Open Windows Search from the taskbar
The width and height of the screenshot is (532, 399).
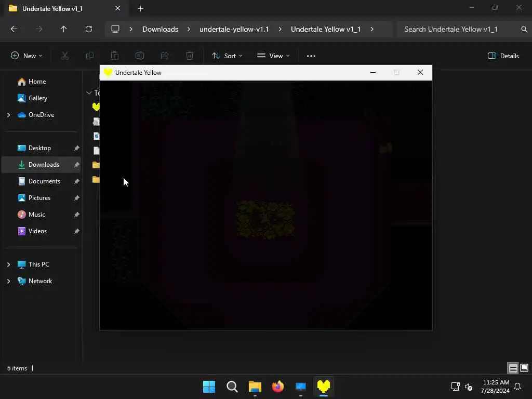232,387
